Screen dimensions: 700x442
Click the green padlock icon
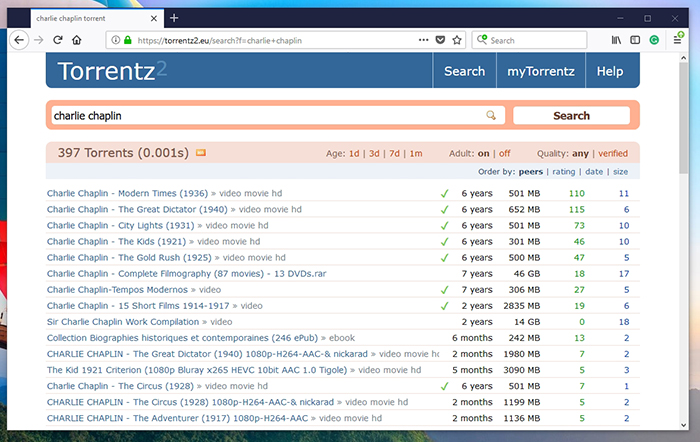128,40
